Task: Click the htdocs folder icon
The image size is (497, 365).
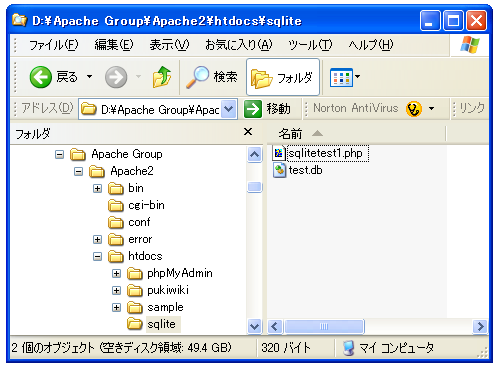Action: [x=116, y=256]
